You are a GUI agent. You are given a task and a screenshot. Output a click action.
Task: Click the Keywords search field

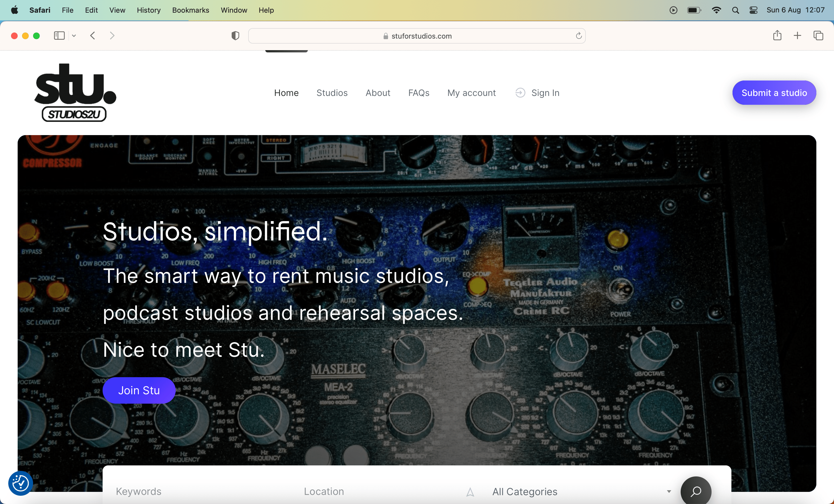point(203,492)
